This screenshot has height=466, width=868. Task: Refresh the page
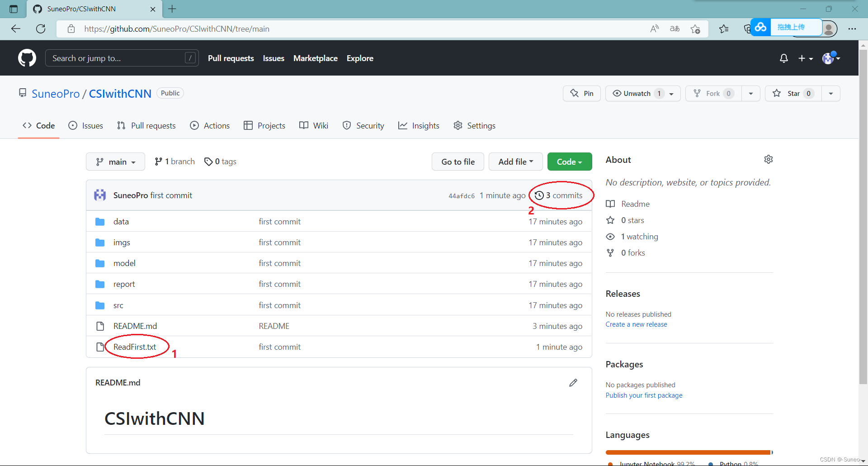click(x=41, y=29)
